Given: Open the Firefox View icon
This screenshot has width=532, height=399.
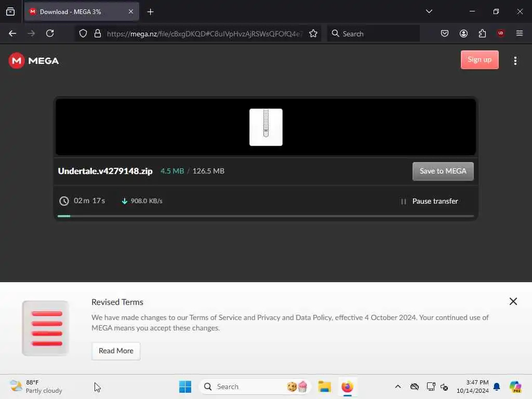Looking at the screenshot, I should point(10,12).
